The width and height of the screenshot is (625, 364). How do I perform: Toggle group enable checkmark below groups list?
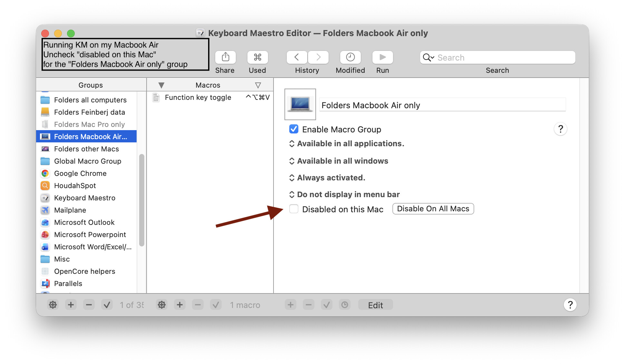[x=107, y=305]
